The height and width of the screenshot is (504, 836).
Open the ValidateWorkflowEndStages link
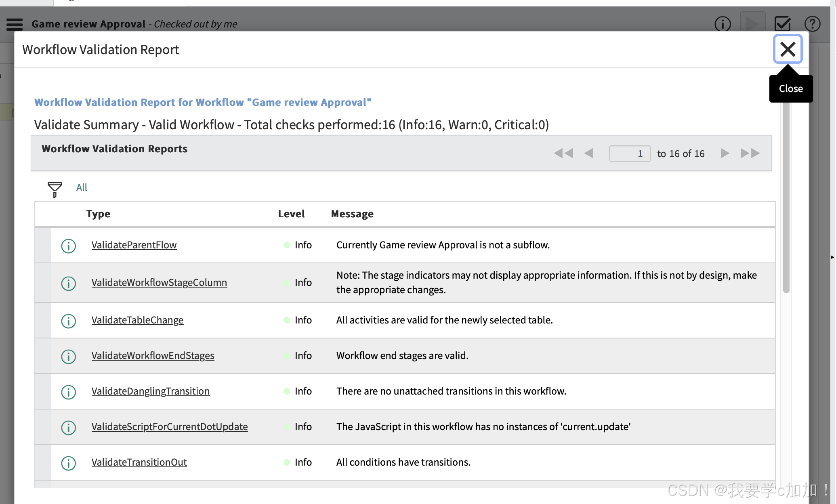[153, 355]
